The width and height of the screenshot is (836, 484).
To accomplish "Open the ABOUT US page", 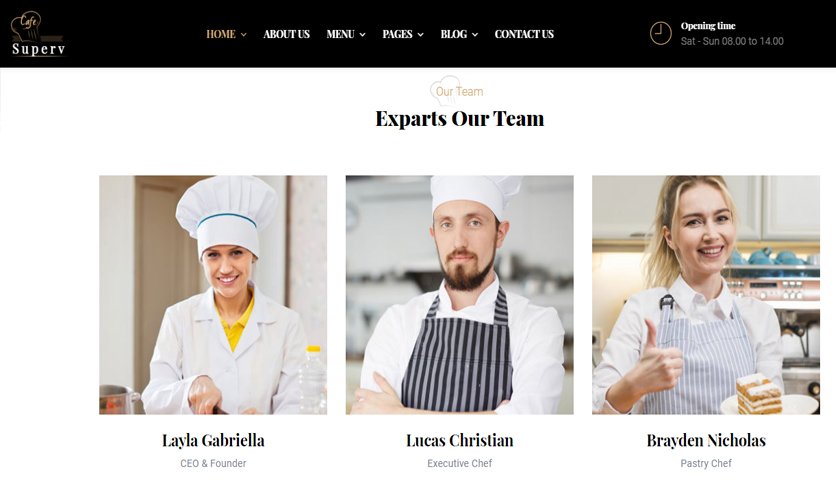I will click(x=286, y=34).
